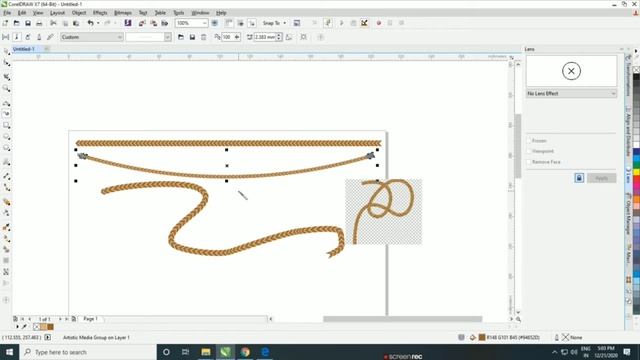Open the Bitmaps menu

(122, 13)
